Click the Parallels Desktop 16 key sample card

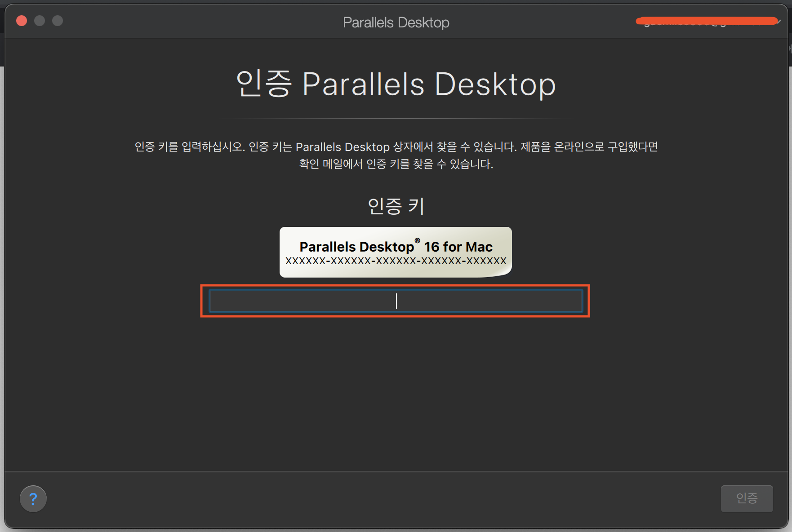(x=396, y=252)
